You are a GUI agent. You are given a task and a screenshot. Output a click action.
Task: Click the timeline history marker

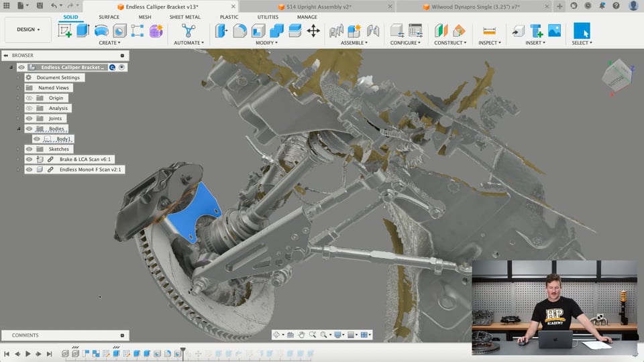click(183, 353)
